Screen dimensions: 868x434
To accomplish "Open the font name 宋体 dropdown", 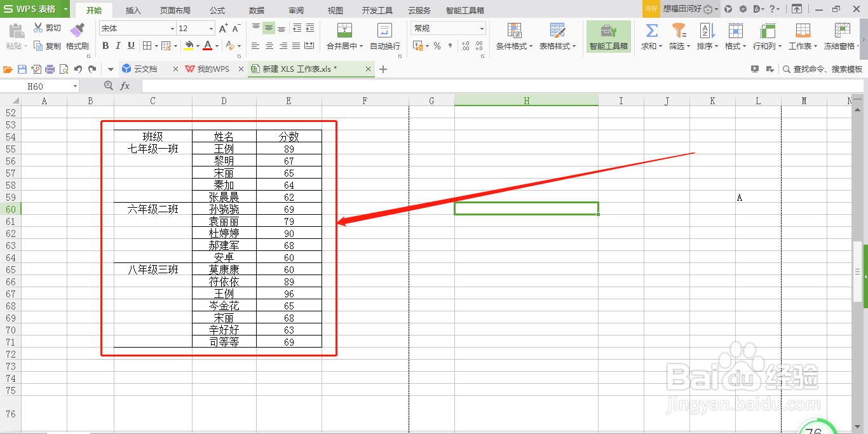I will click(x=172, y=29).
